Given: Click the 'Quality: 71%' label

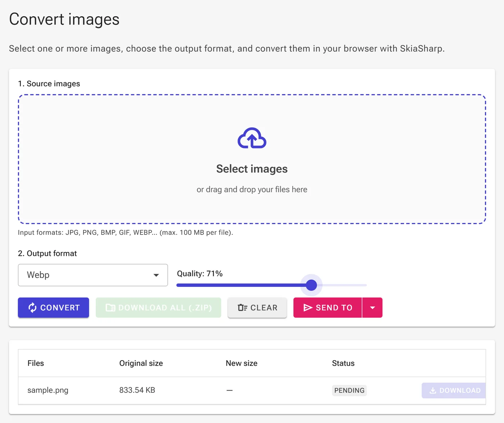Looking at the screenshot, I should 200,273.
